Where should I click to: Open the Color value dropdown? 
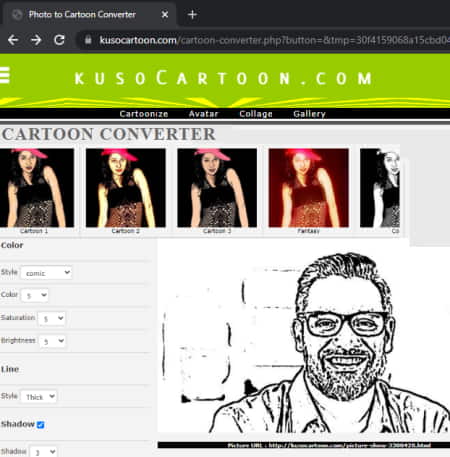[x=35, y=295]
